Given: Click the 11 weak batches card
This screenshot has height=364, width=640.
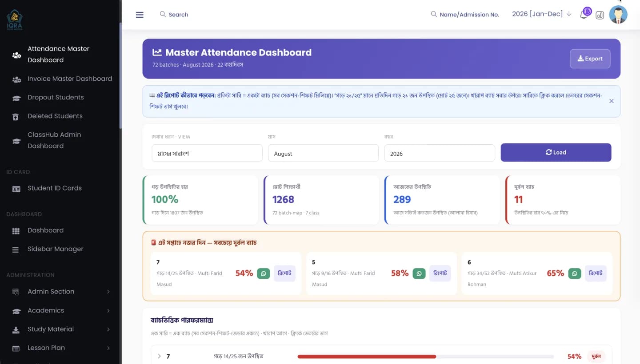Looking at the screenshot, I should [563, 200].
